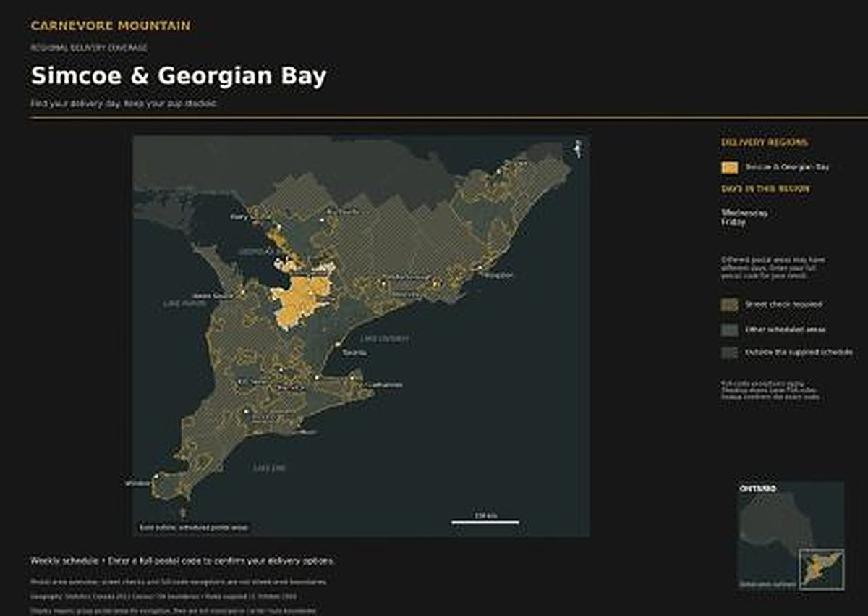Click the Street check required legend swatch
868x616 pixels.
[x=729, y=305]
